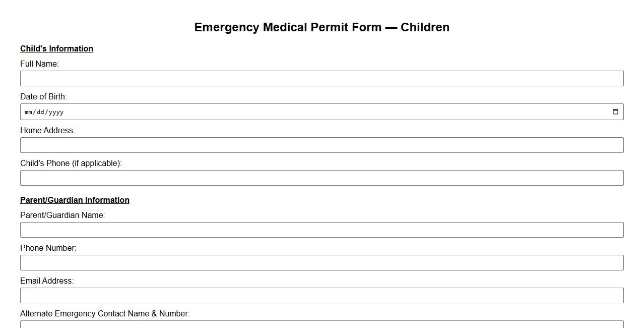This screenshot has width=644, height=328.
Task: Open the Date of Birth calendar picker
Action: point(615,112)
